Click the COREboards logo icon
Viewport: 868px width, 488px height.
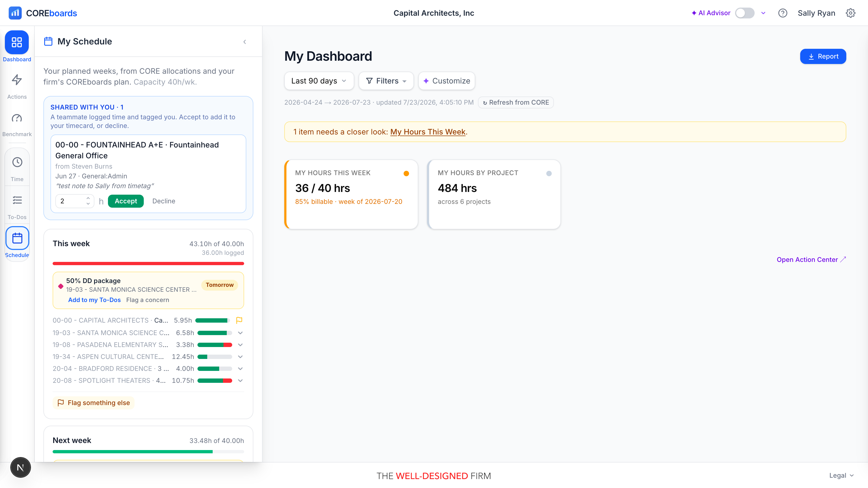pos(15,13)
